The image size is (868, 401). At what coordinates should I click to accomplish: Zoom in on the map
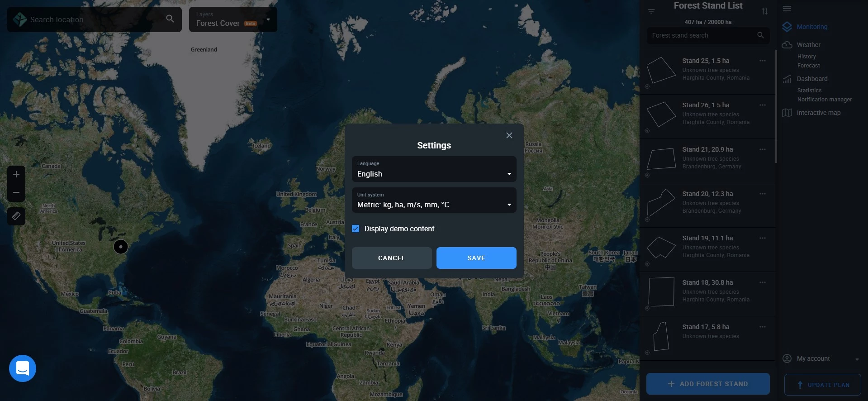click(x=16, y=174)
